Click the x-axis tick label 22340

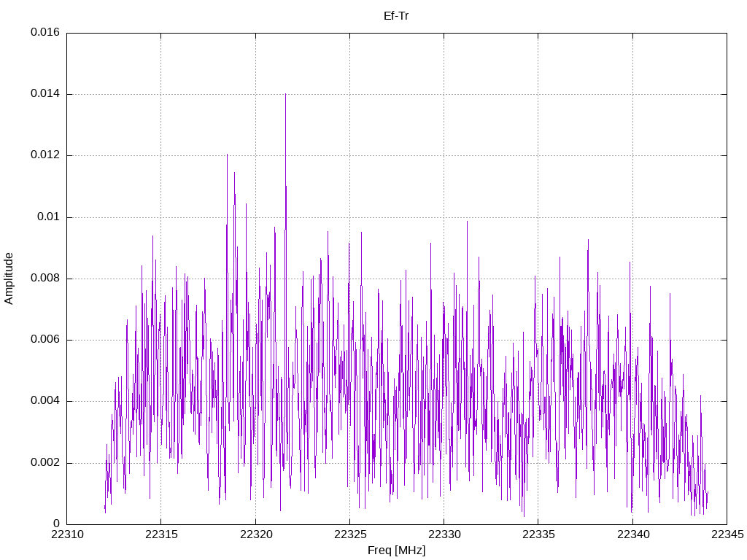(x=633, y=534)
